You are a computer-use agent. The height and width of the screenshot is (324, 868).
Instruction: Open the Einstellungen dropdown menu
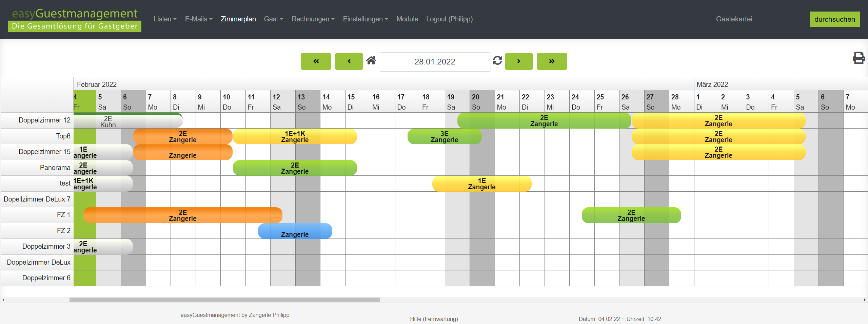pos(365,19)
